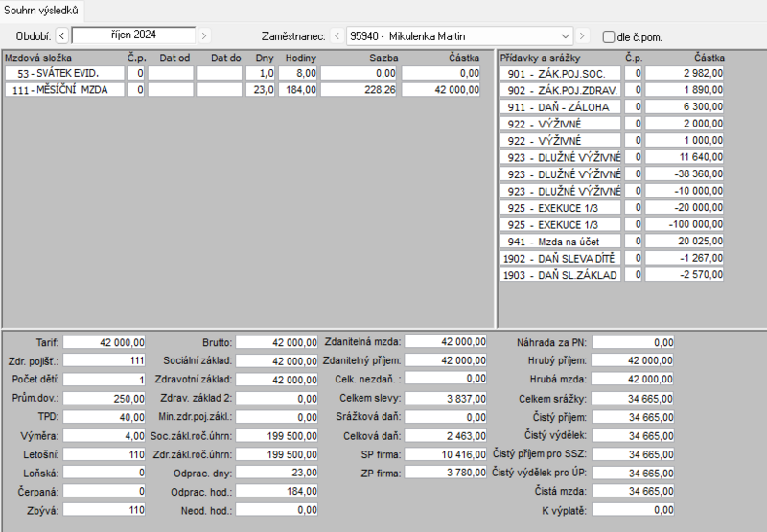Click the K výplatě field
The width and height of the screenshot is (767, 532).
point(633,510)
